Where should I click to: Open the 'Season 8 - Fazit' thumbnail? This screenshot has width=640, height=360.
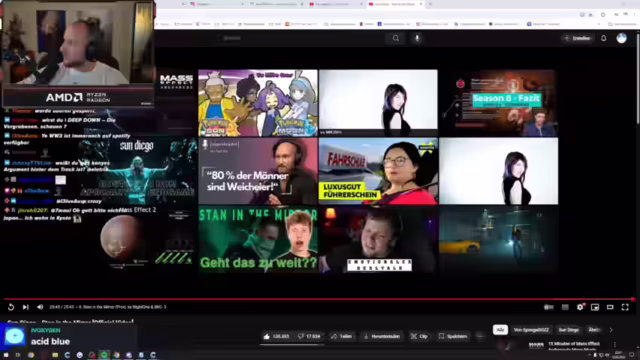pyautogui.click(x=498, y=103)
